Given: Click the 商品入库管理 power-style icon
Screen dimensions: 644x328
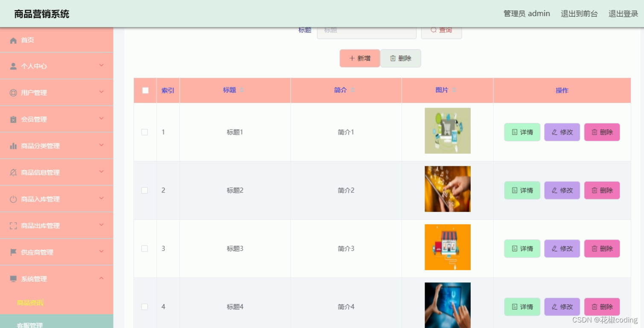Looking at the screenshot, I should point(13,199).
